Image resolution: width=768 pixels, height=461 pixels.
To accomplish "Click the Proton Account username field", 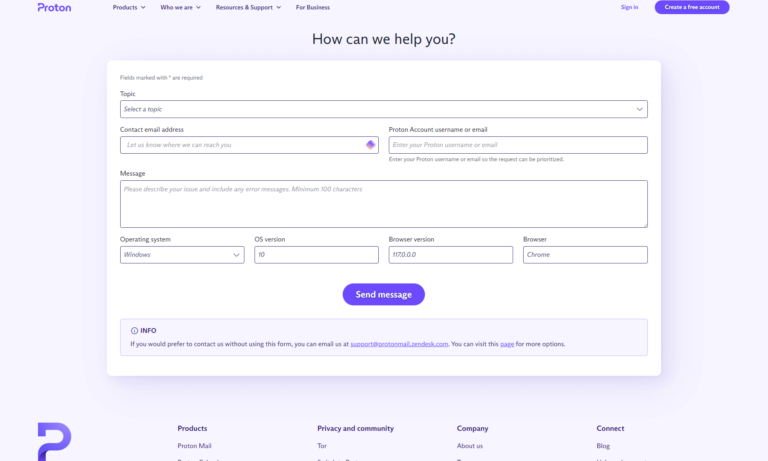I will (517, 145).
